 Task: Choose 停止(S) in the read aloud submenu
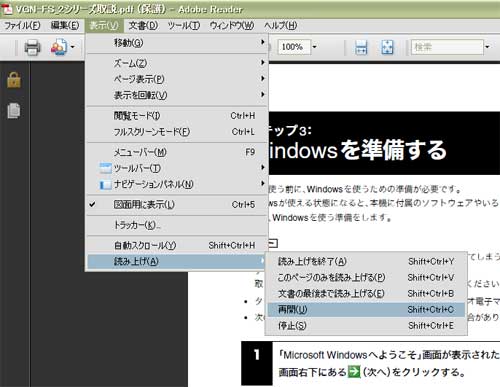tap(366, 325)
